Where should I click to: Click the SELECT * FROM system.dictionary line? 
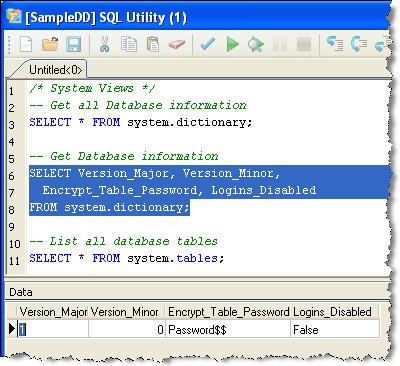pyautogui.click(x=141, y=122)
